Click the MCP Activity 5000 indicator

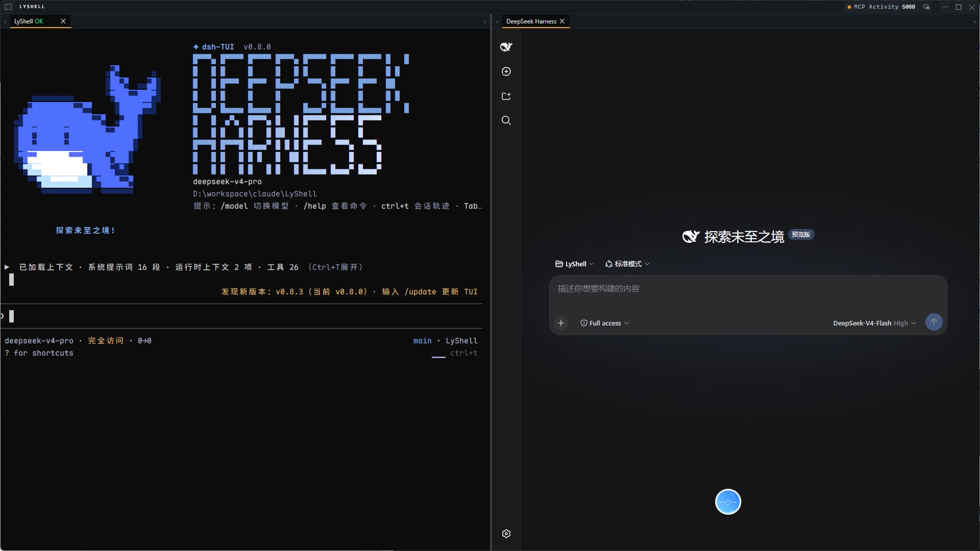pos(881,7)
